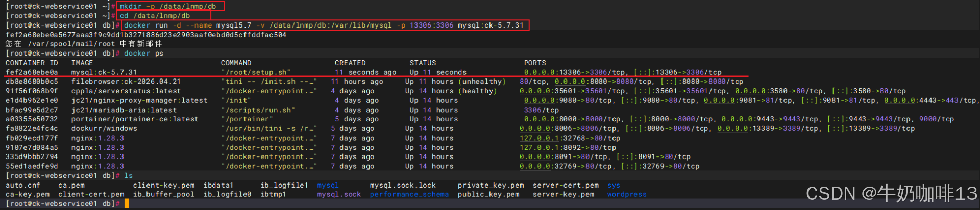Click container ID 91f56f068b9f
The image size is (980, 210).
coord(32,91)
